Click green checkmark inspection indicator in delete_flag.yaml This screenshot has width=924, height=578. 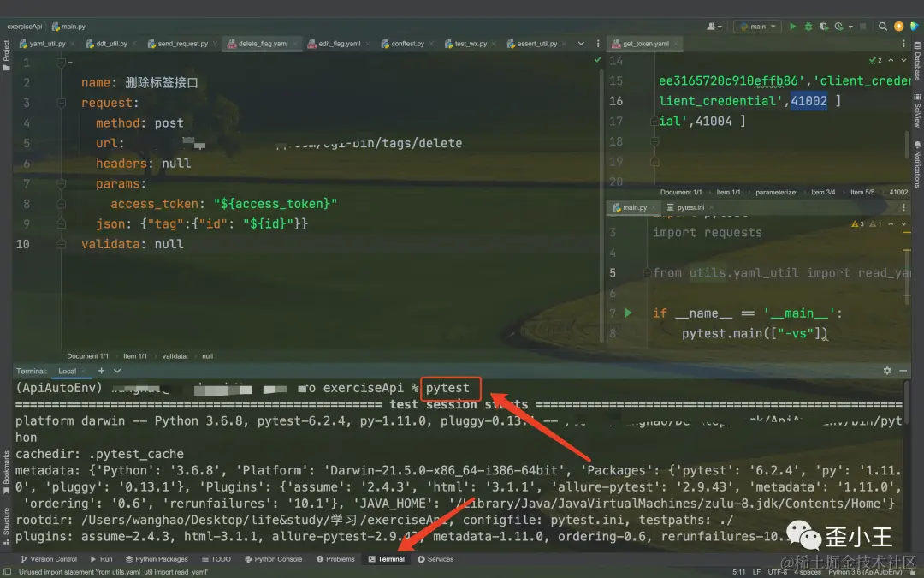(597, 60)
